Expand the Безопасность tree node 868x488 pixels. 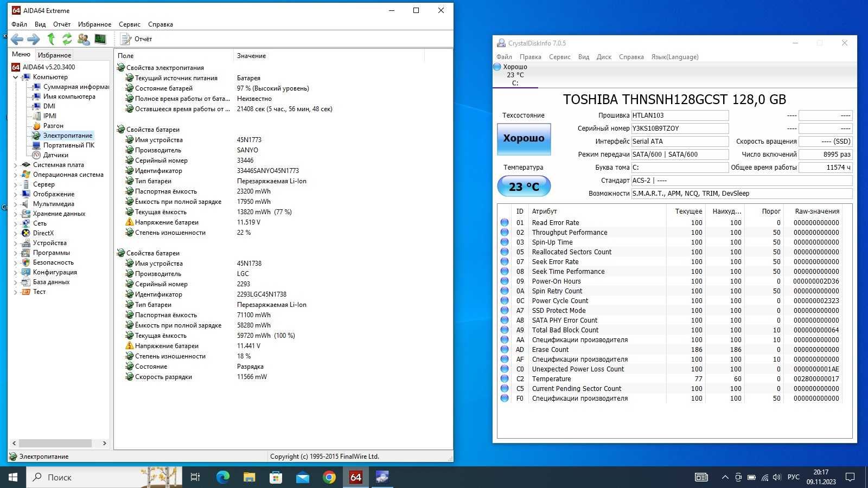(x=15, y=262)
